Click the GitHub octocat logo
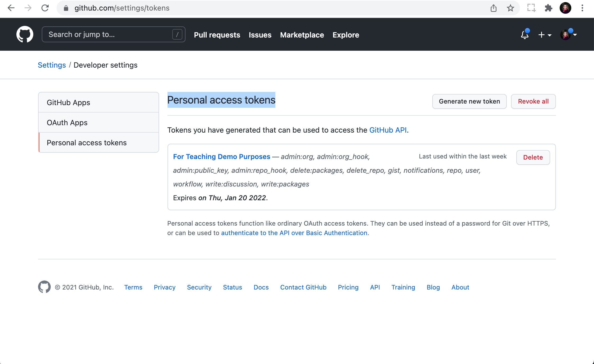Screen dimensions: 594x364 pyautogui.click(x=25, y=34)
